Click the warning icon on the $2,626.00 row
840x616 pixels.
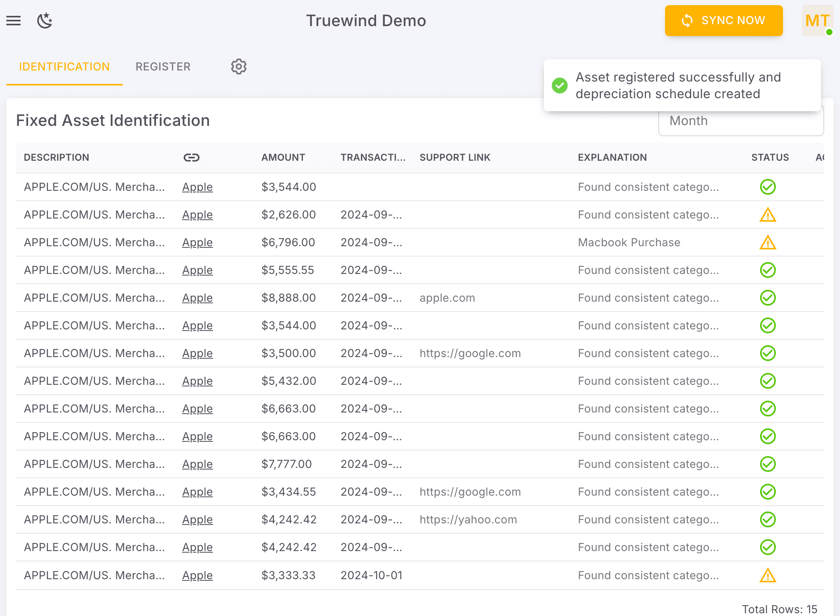pos(767,215)
